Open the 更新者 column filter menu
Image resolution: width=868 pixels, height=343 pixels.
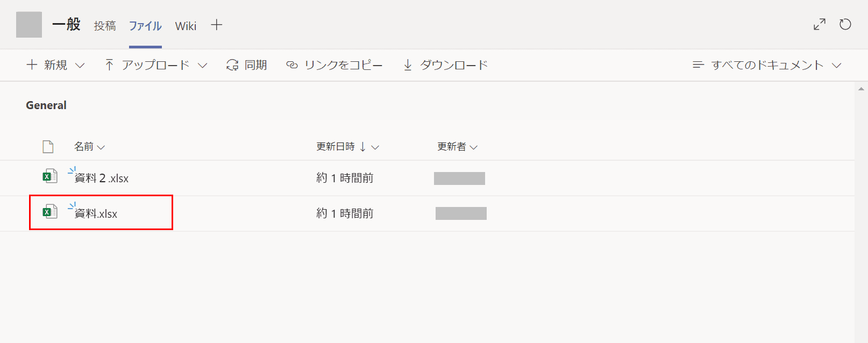click(457, 147)
